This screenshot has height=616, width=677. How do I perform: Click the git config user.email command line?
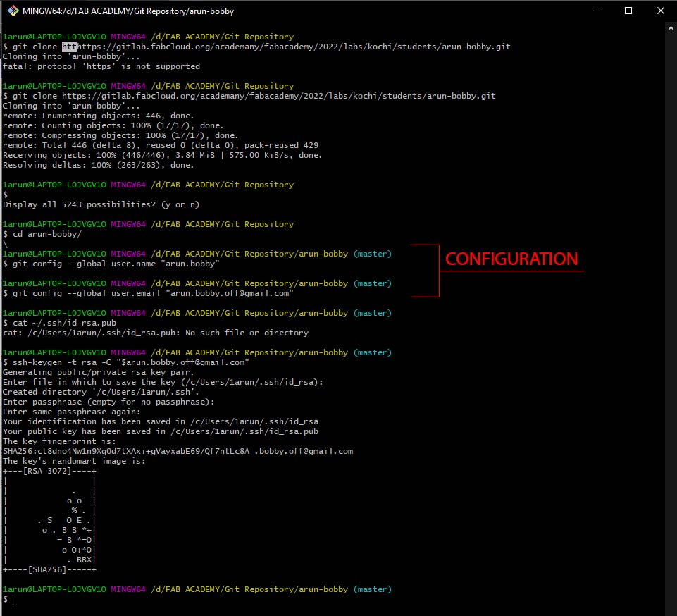(149, 294)
